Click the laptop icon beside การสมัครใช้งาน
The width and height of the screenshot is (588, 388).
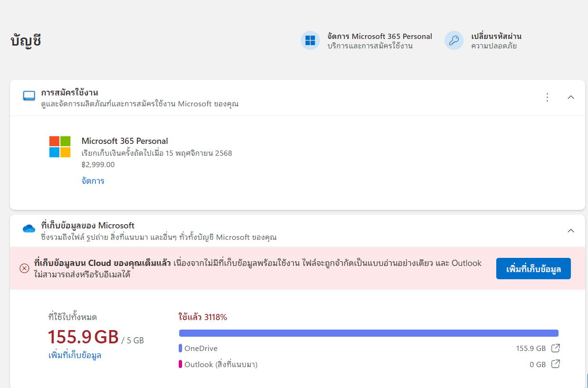point(29,96)
